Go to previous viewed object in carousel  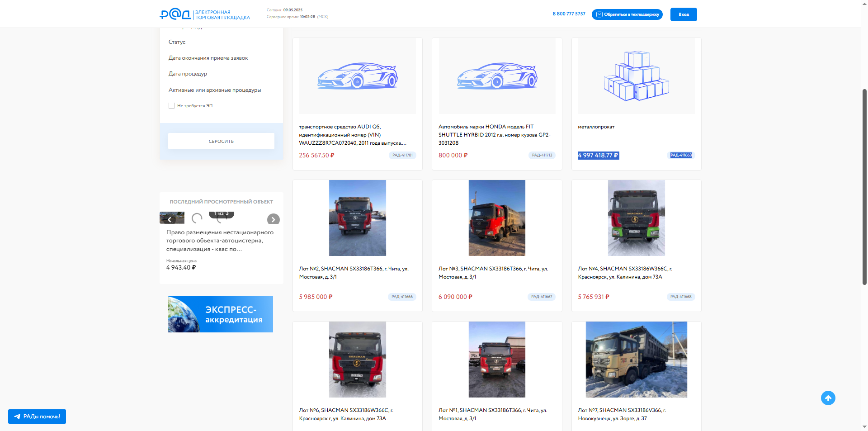(x=170, y=219)
